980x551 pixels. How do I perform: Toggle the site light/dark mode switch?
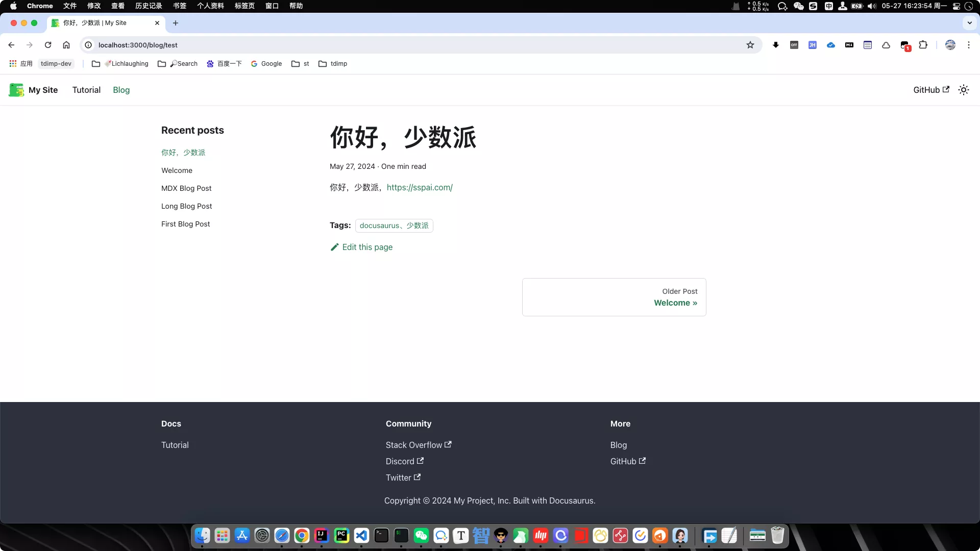(963, 90)
